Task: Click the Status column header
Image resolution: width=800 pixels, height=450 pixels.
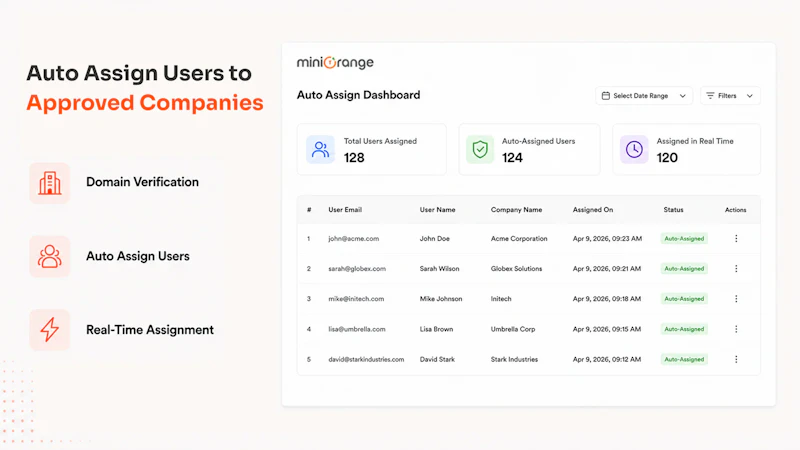Action: (x=673, y=210)
